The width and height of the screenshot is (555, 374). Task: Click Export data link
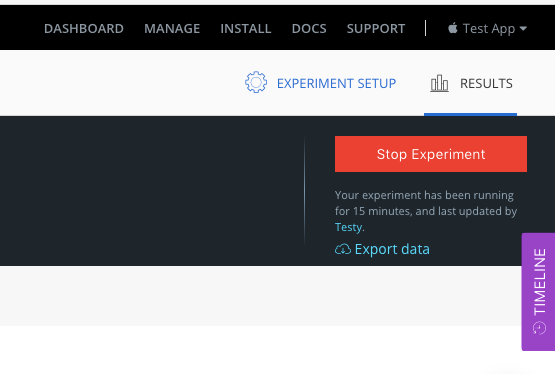(x=392, y=249)
